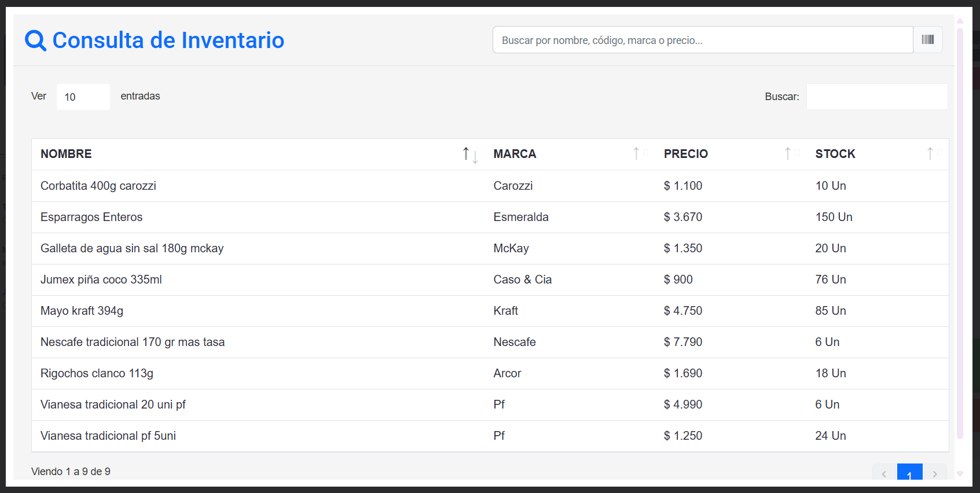Go to next page with right chevron
Viewport: 980px width, 493px height.
point(935,473)
